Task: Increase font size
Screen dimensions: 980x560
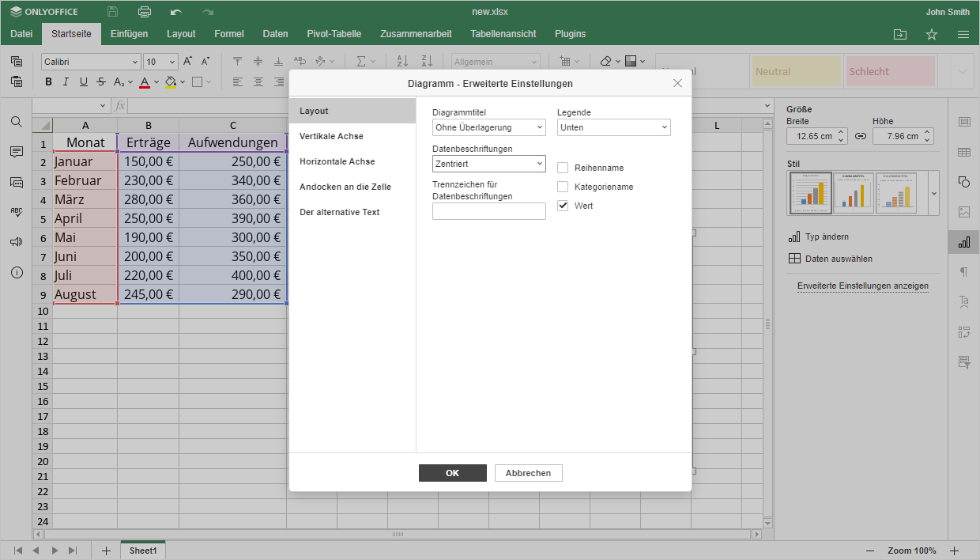Action: click(187, 61)
